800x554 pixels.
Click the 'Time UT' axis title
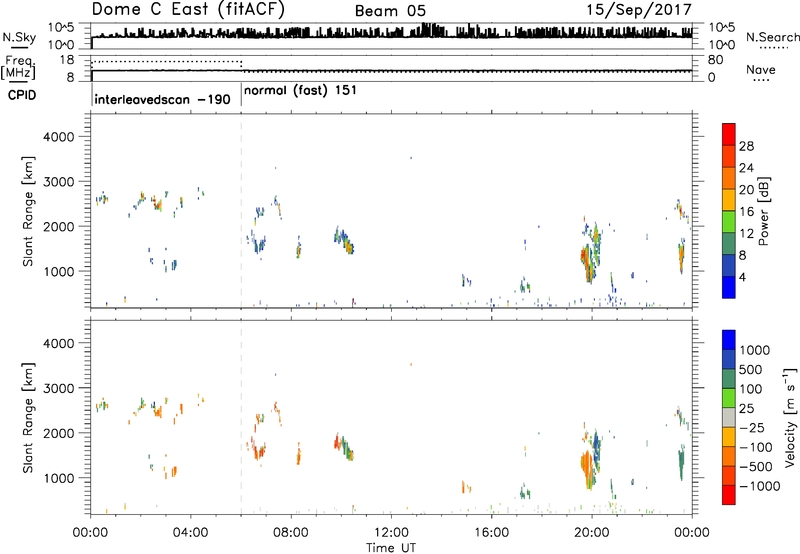[x=391, y=548]
